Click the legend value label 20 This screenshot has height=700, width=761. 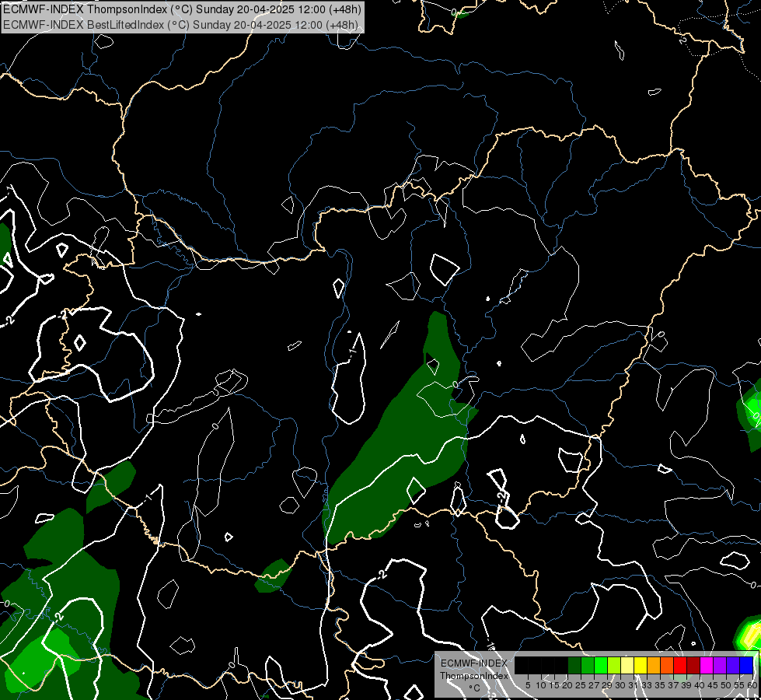point(568,685)
